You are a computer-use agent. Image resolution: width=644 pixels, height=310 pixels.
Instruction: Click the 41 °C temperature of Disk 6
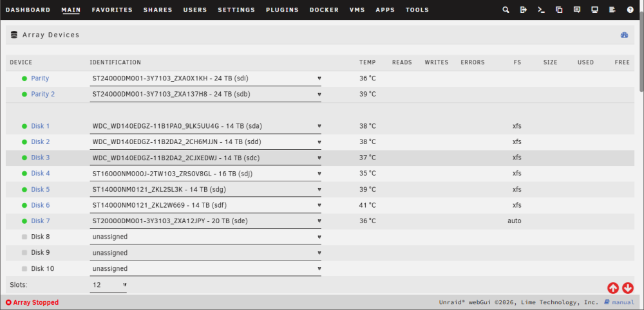pos(368,205)
